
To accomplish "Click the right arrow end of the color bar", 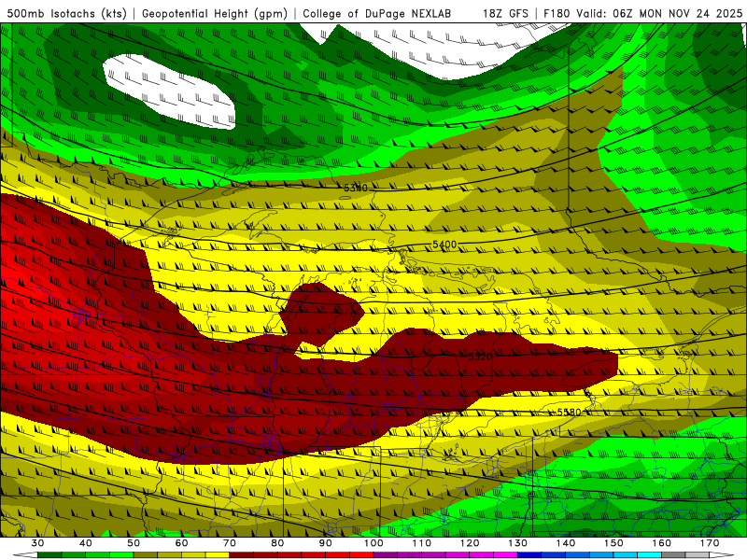I will click(722, 555).
